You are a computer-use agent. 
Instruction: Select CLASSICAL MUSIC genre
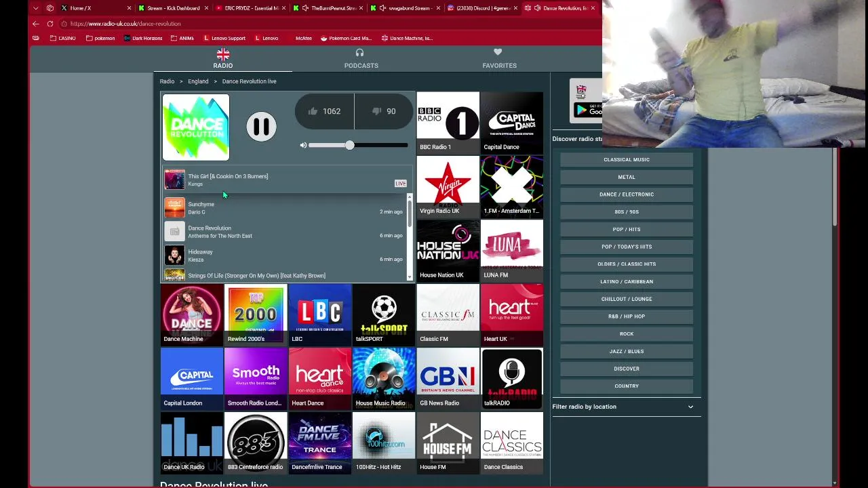click(627, 159)
